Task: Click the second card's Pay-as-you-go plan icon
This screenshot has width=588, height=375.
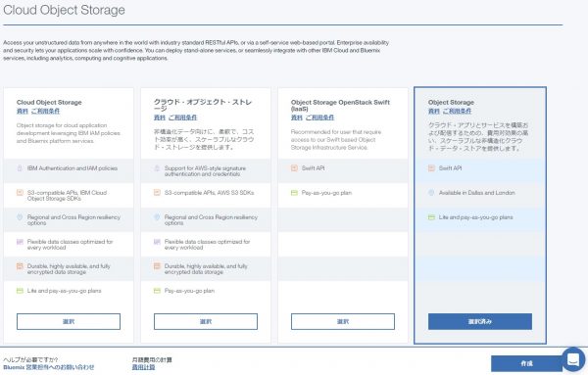Action: pos(157,291)
